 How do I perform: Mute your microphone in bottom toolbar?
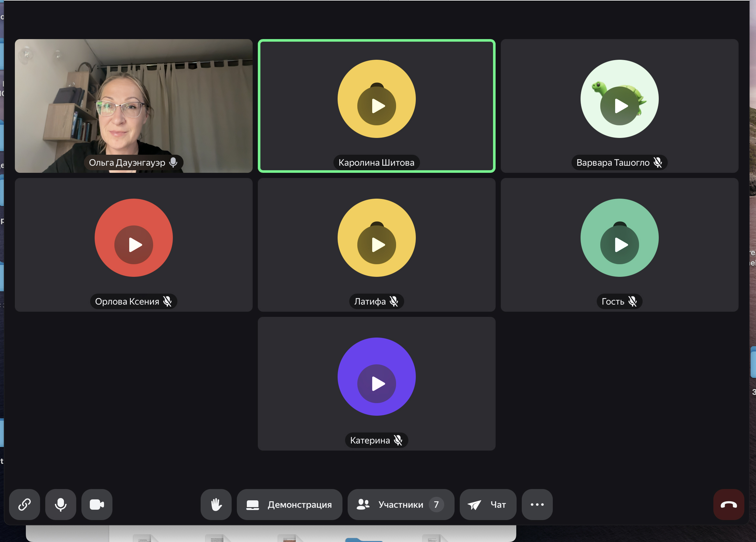(x=60, y=504)
